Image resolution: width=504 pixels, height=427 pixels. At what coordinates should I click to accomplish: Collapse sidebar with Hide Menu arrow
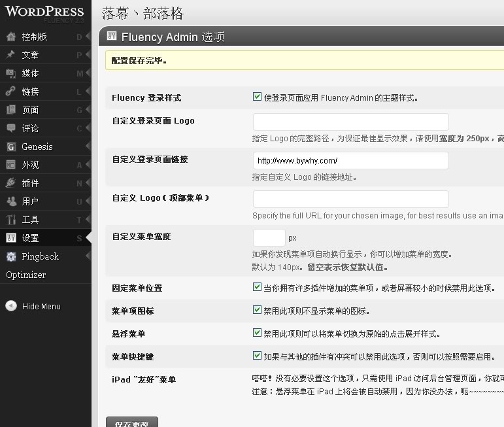[x=11, y=306]
